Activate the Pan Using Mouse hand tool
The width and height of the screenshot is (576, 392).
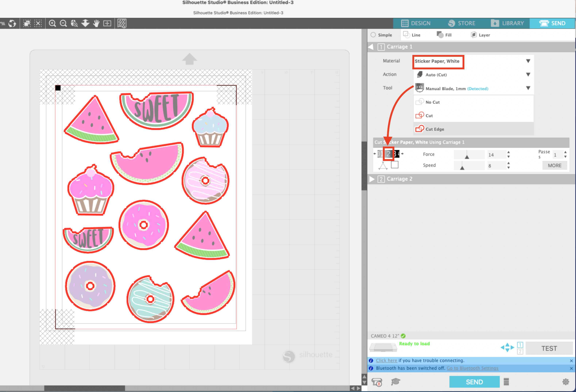tap(96, 24)
